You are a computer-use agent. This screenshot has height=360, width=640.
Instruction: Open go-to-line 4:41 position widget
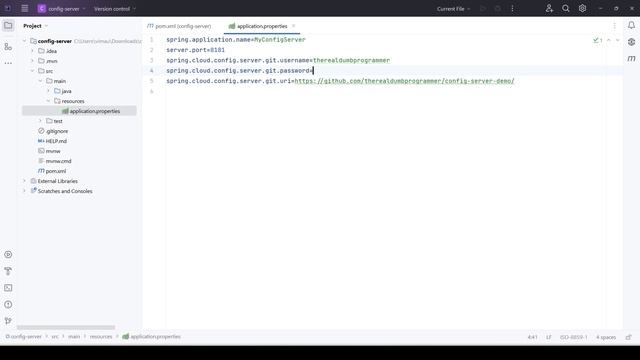532,337
